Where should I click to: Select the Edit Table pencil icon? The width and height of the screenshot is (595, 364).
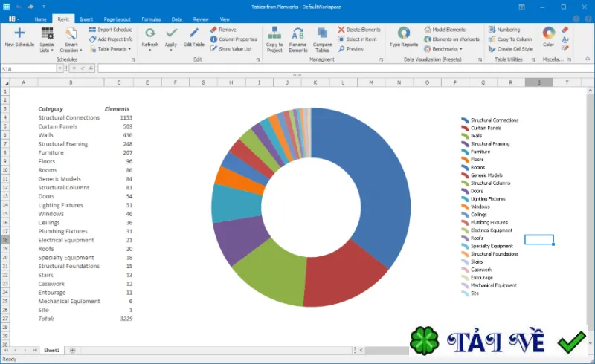pos(194,33)
